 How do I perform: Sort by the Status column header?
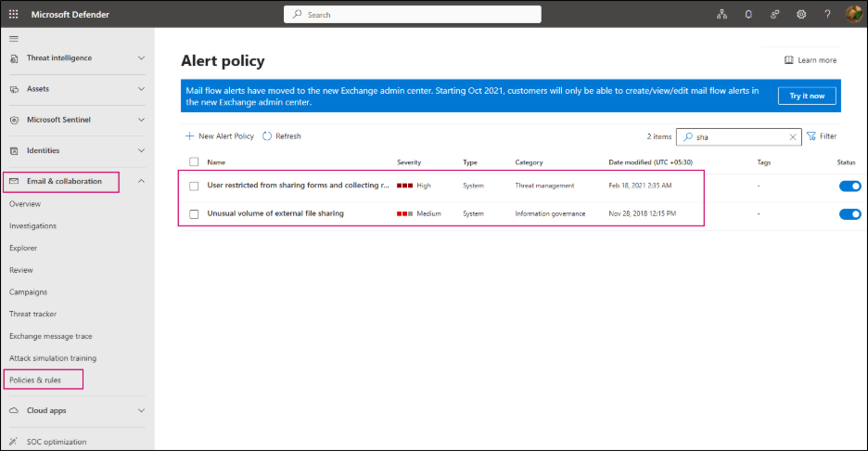pyautogui.click(x=846, y=162)
